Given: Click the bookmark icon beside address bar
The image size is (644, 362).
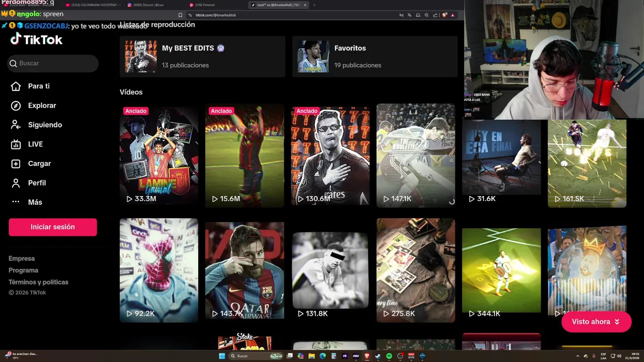Looking at the screenshot, I should 180,15.
